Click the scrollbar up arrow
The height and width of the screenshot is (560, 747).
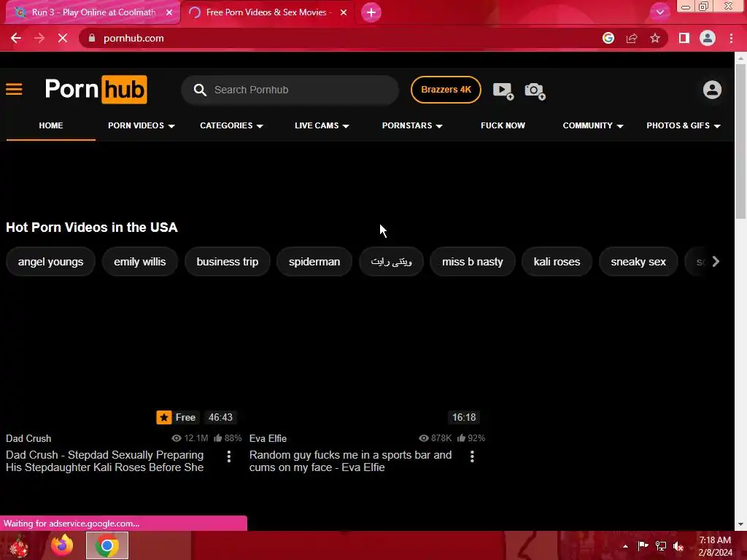[740, 58]
